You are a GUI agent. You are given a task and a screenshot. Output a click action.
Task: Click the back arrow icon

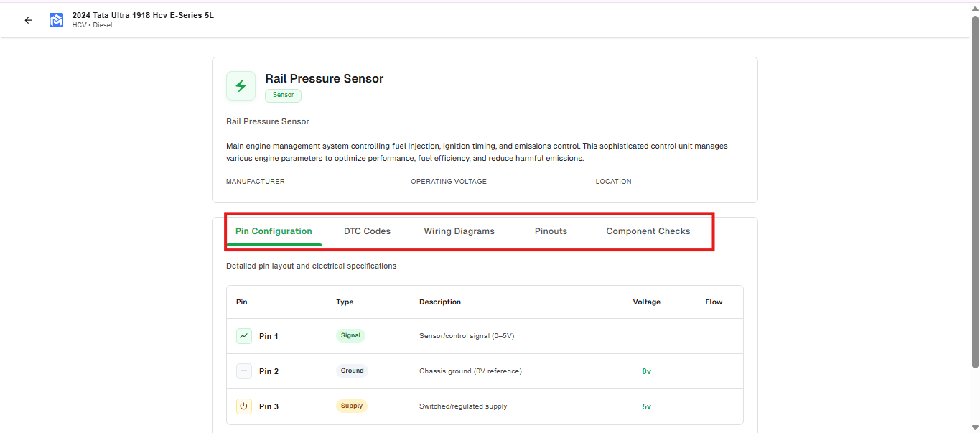click(28, 19)
